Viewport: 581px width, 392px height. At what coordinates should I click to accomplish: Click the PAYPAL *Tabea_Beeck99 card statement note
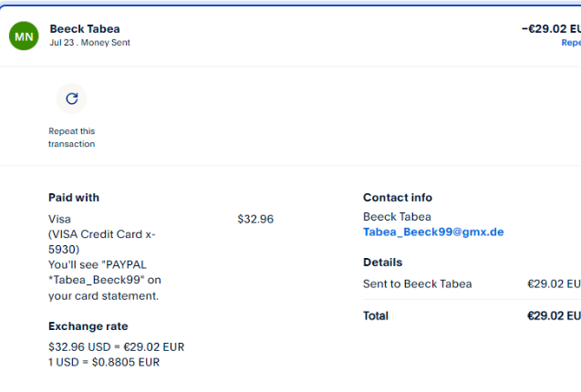pos(104,280)
